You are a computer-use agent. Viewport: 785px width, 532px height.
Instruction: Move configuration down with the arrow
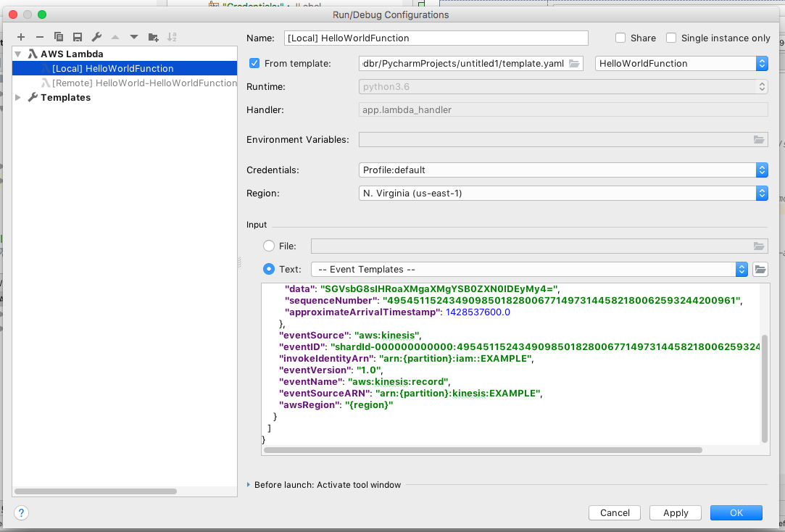pos(133,37)
